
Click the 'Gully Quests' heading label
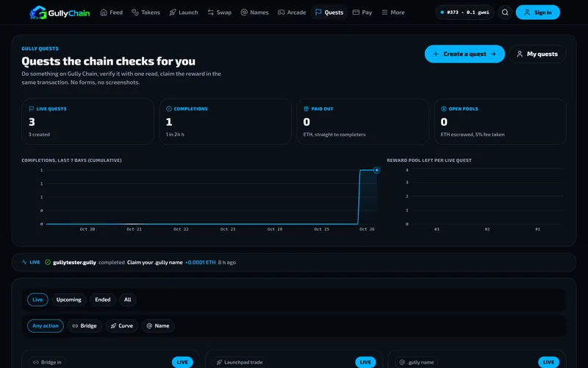(40, 49)
